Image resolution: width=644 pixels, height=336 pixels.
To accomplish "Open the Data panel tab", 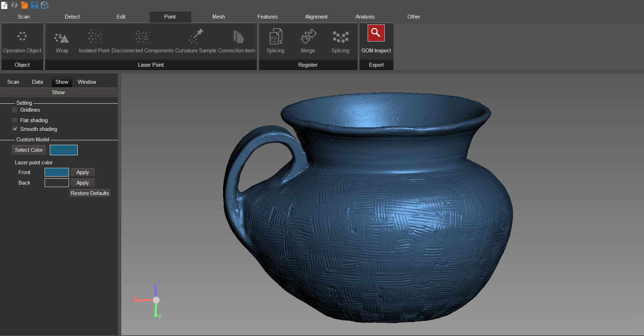I will click(x=37, y=82).
